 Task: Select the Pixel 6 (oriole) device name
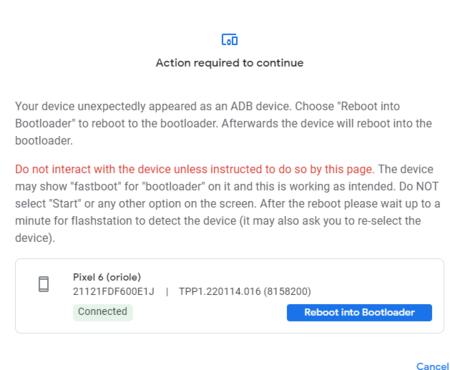107,277
